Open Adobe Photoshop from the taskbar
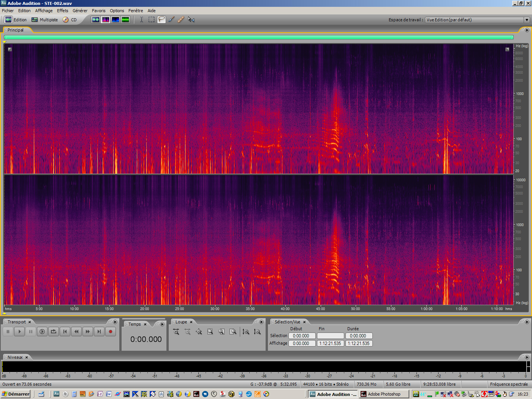Image resolution: width=532 pixels, height=399 pixels. (x=384, y=394)
